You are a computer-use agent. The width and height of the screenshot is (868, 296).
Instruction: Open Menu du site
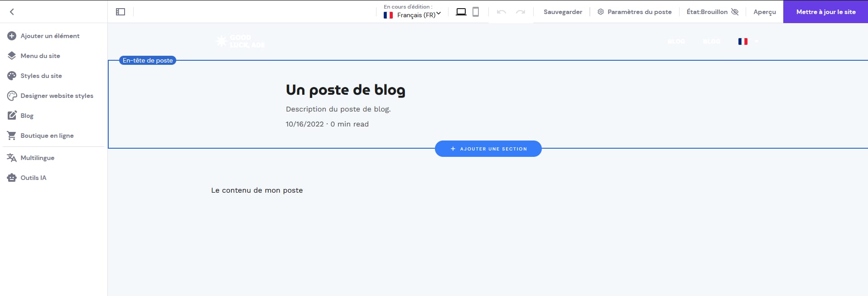(40, 56)
